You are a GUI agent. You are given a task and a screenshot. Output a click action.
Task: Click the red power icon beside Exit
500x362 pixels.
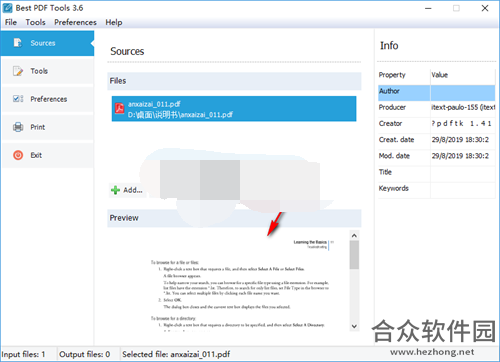18,155
